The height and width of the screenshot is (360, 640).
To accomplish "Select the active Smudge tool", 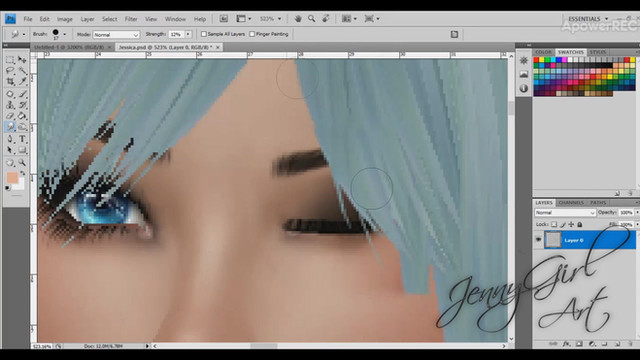I will (x=10, y=127).
